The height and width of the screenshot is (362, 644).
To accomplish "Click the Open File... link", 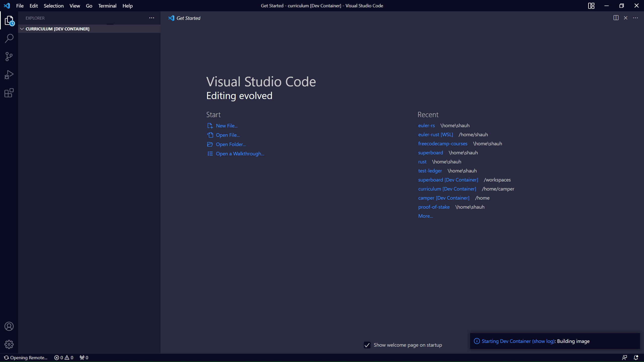I will pos(223,135).
